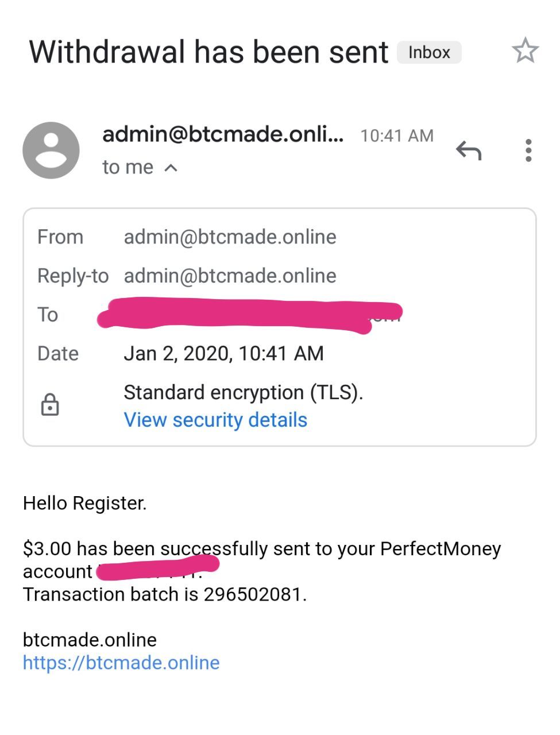Tap the Standard encryption (TLS) text
The width and height of the screenshot is (560, 735).
point(243,393)
